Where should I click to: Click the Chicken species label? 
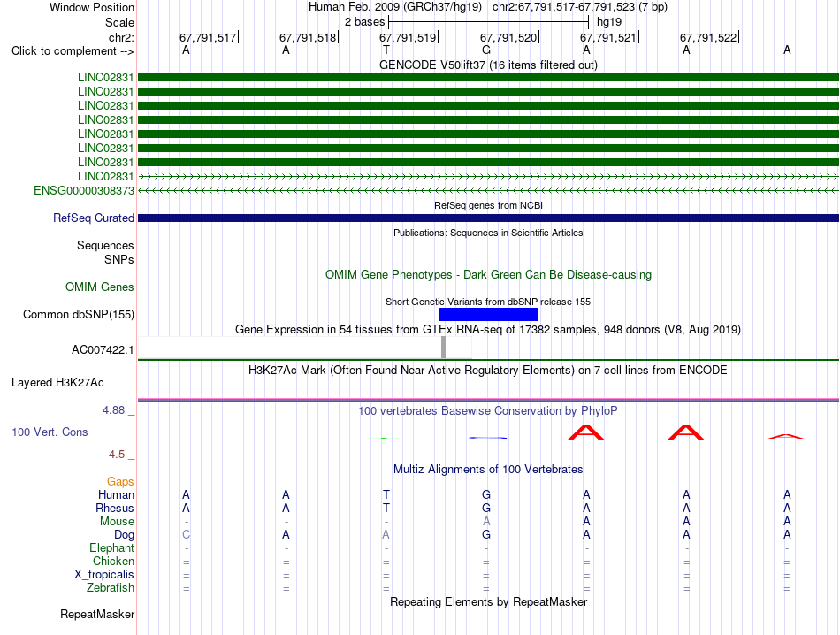pos(113,561)
